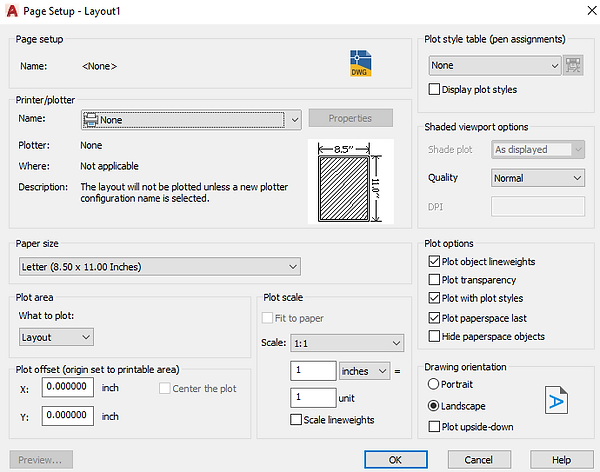
Task: Click the paper size preview thumbnail
Action: point(351,181)
